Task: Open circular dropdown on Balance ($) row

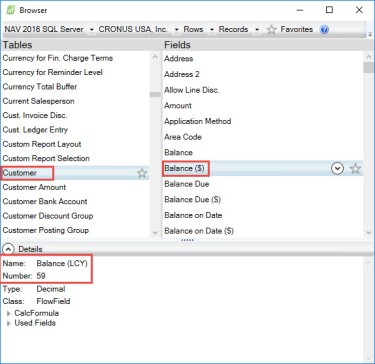Action: (337, 169)
